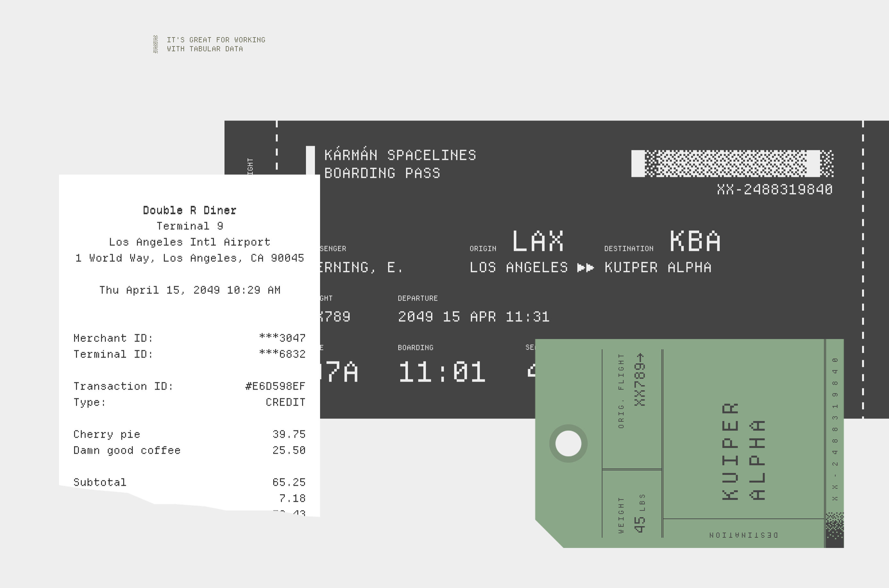Click the departure date 2049 15 APR 11:31
Image resolution: width=889 pixels, height=588 pixels.
tap(474, 317)
